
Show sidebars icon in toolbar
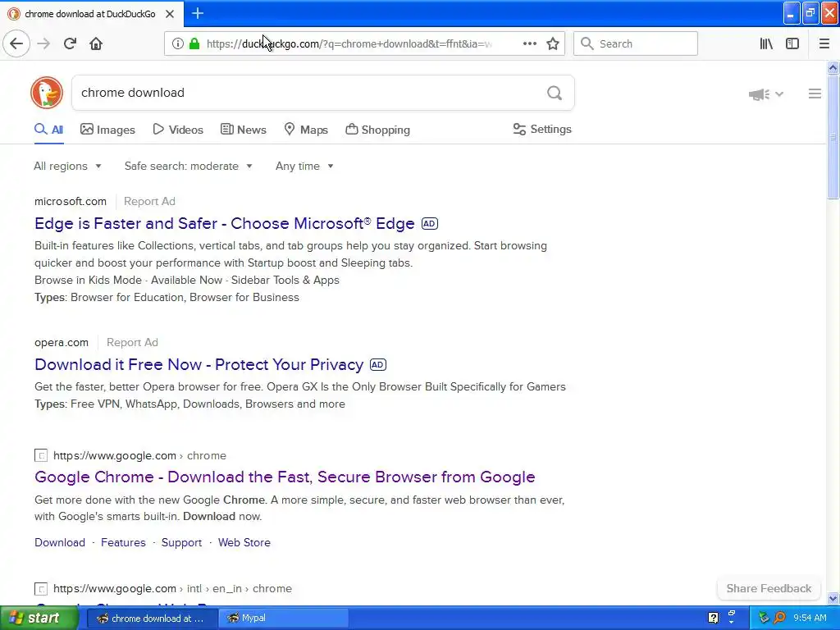click(x=792, y=43)
